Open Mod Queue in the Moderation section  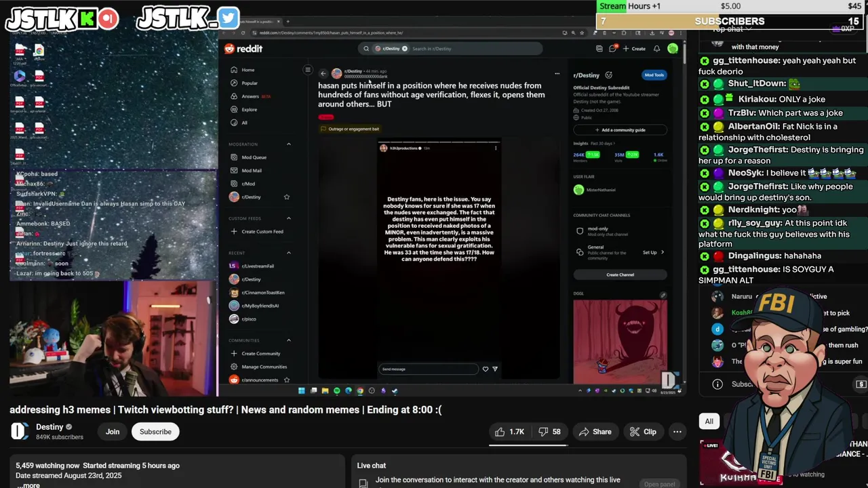(248, 157)
